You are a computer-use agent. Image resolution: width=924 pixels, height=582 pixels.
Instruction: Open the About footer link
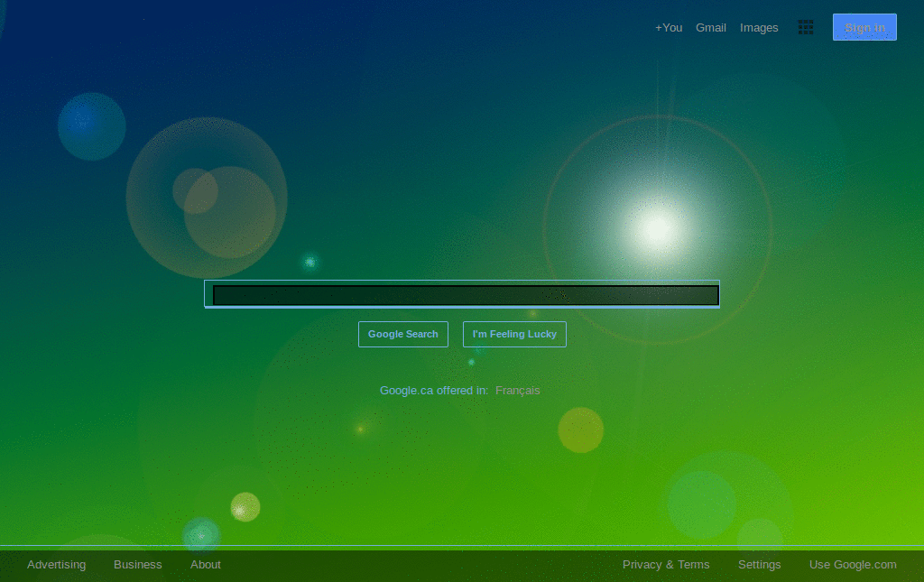(x=206, y=564)
